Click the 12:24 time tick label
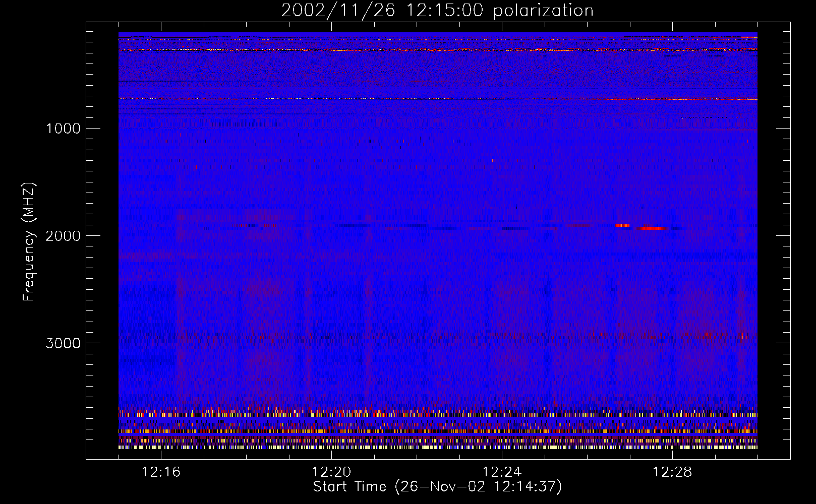 click(502, 472)
